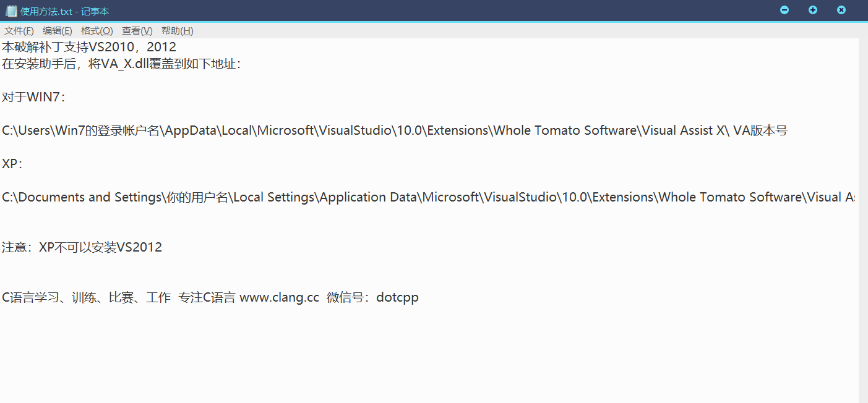
Task: Click the dotcpp WeChat ID text
Action: point(397,297)
